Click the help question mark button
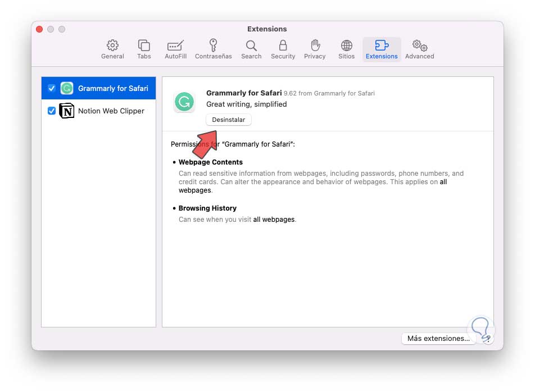 click(x=488, y=339)
